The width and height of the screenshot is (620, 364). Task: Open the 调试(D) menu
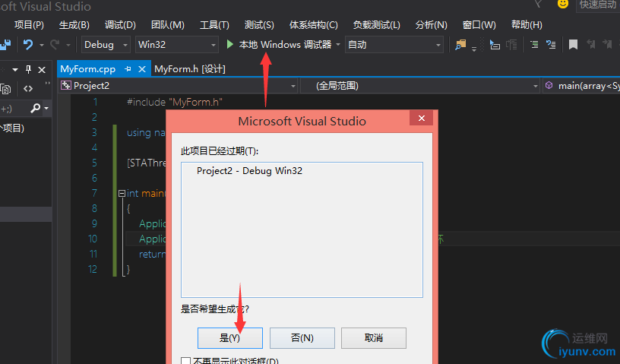point(120,25)
